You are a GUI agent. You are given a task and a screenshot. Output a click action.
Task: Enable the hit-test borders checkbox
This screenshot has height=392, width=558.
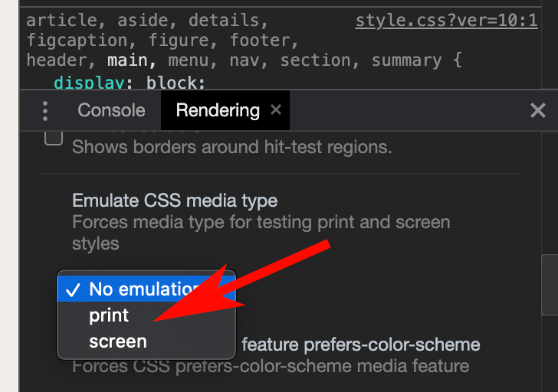(54, 138)
